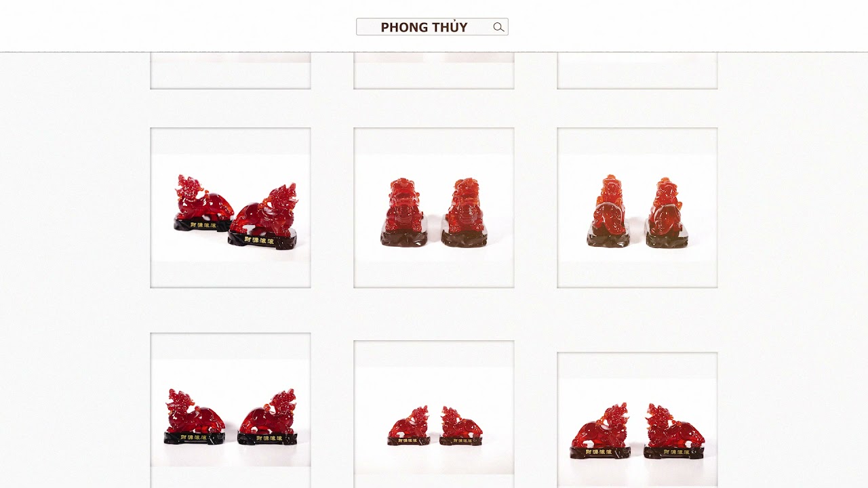Open thumbnail of angled Pixiu pair
Image resolution: width=868 pixels, height=488 pixels.
pyautogui.click(x=231, y=208)
